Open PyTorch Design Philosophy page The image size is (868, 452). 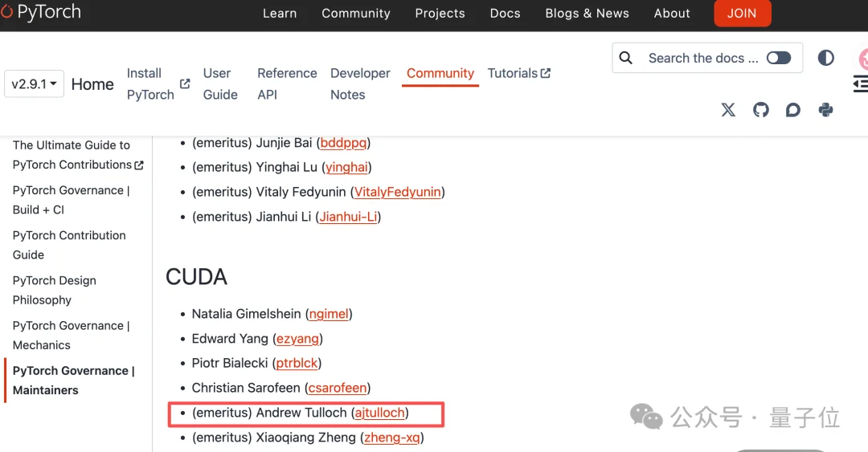(55, 290)
